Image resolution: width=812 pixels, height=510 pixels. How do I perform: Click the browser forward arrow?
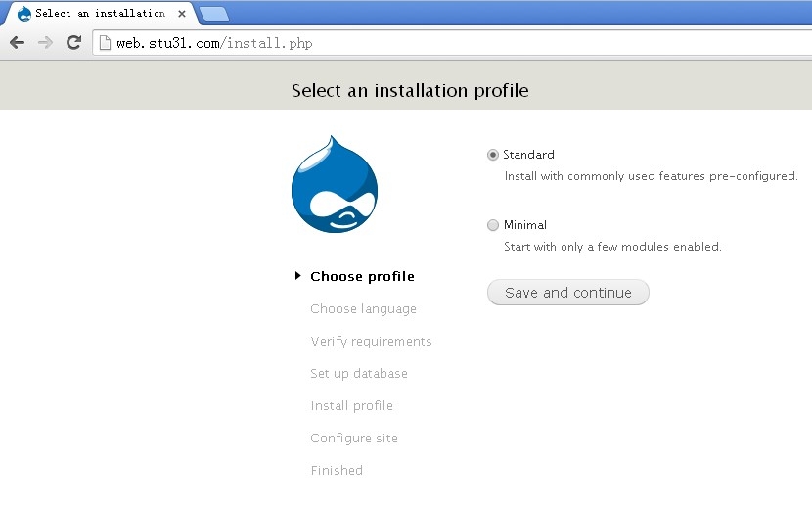point(45,43)
